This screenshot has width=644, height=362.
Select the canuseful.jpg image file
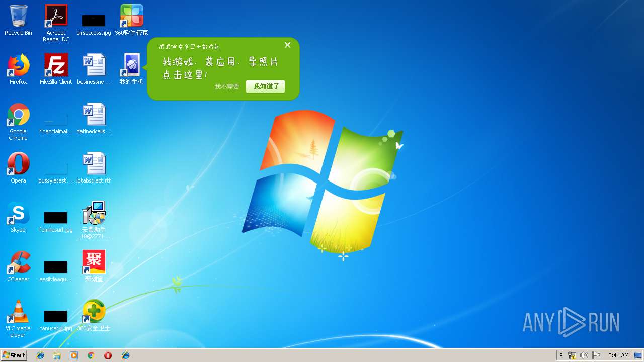(x=56, y=320)
